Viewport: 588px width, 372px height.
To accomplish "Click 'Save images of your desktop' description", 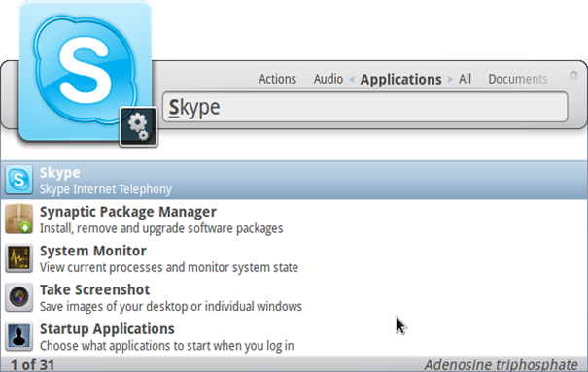I will [171, 307].
